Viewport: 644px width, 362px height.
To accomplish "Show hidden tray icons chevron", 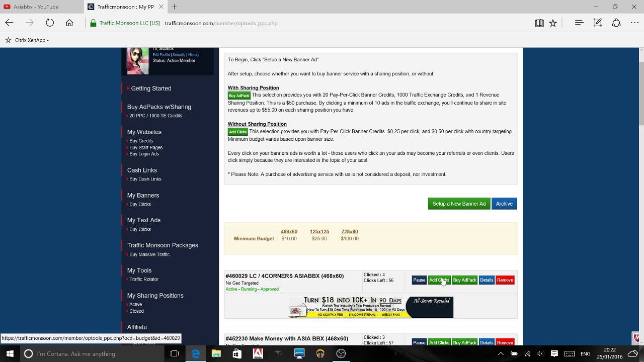I will coord(501,353).
